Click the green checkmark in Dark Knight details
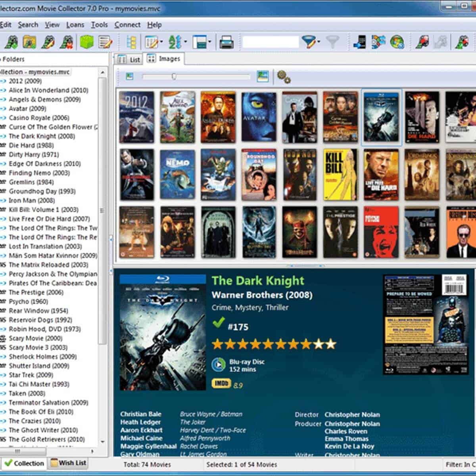 [x=218, y=323]
